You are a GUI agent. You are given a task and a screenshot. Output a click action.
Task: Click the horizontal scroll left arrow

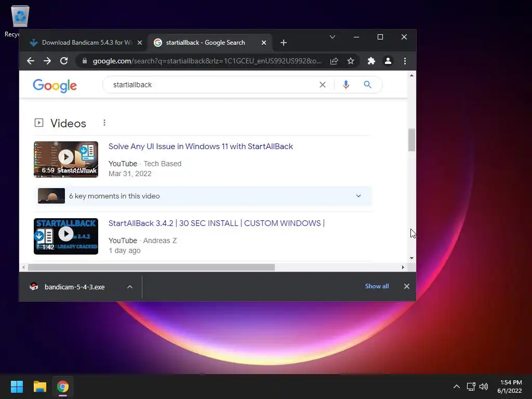point(23,268)
